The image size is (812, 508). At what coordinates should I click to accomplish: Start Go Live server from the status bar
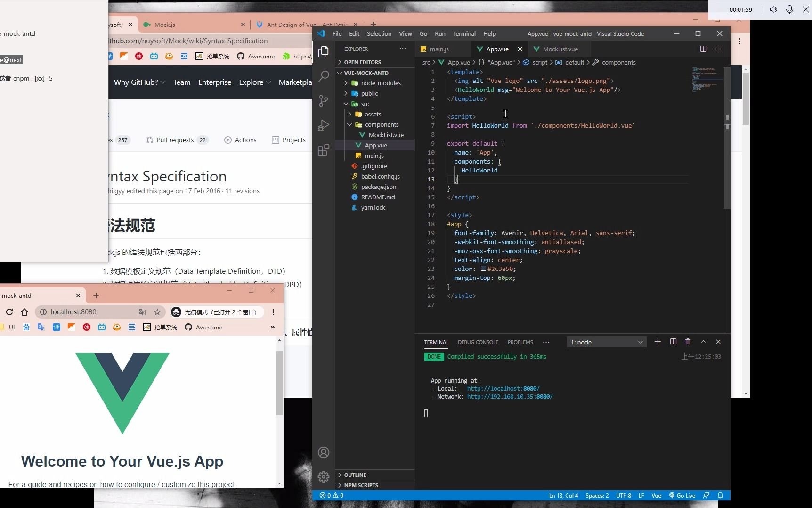tap(682, 495)
